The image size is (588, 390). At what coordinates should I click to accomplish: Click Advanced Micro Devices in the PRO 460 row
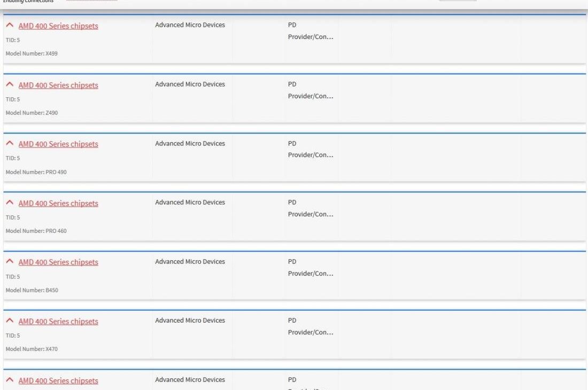(190, 202)
